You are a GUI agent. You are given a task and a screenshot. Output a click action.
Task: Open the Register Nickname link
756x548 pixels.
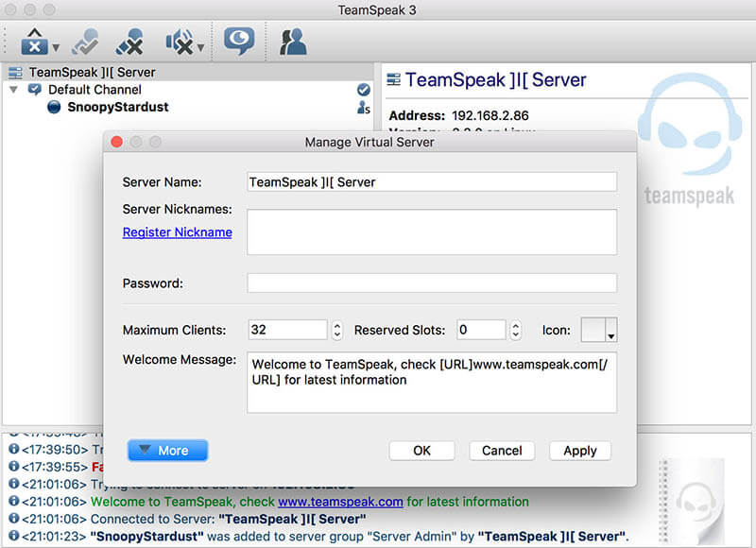[x=178, y=232]
